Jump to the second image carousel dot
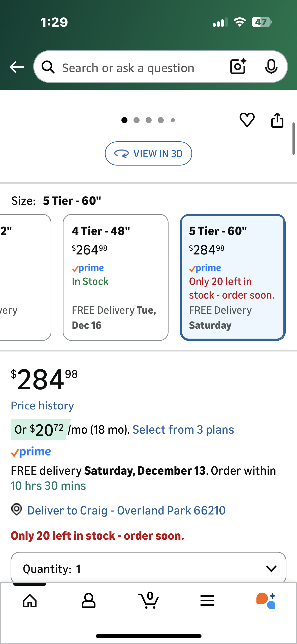Image resolution: width=297 pixels, height=644 pixels. tap(137, 120)
